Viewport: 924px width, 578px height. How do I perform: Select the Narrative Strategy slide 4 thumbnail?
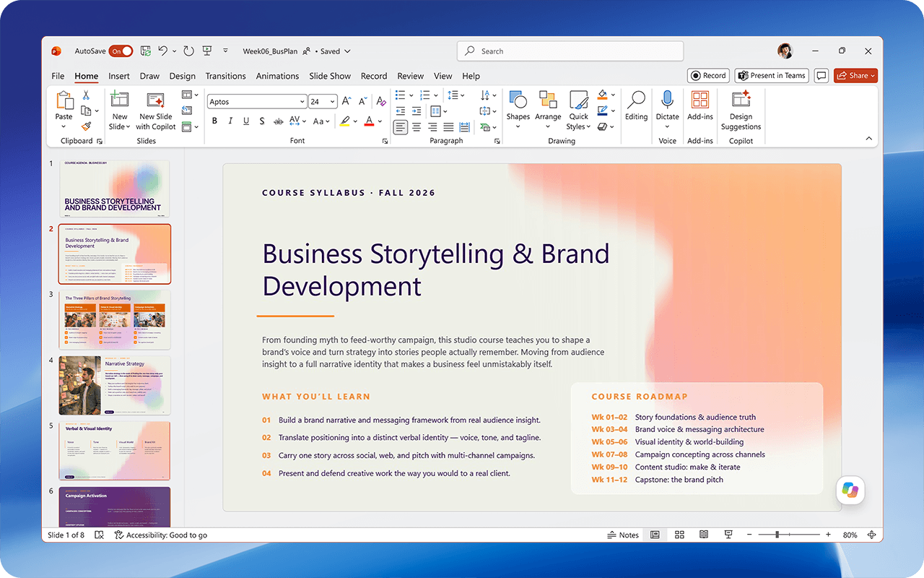[x=115, y=386]
